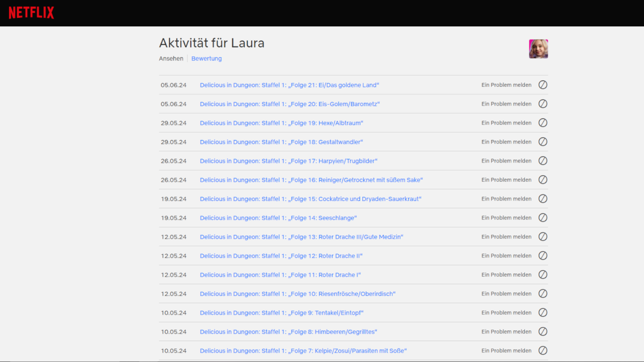Screen dimensions: 644x362
Task: Switch to the Bewertung tab
Action: click(x=206, y=58)
